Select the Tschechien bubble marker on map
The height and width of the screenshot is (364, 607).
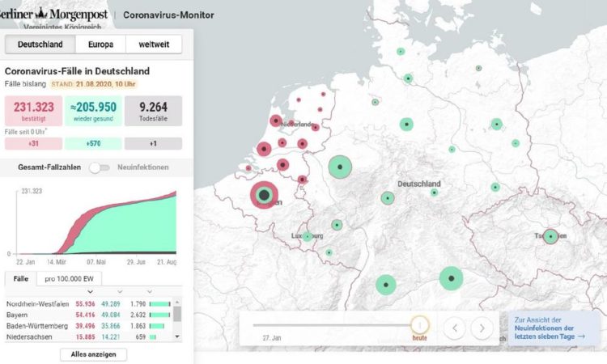point(550,237)
